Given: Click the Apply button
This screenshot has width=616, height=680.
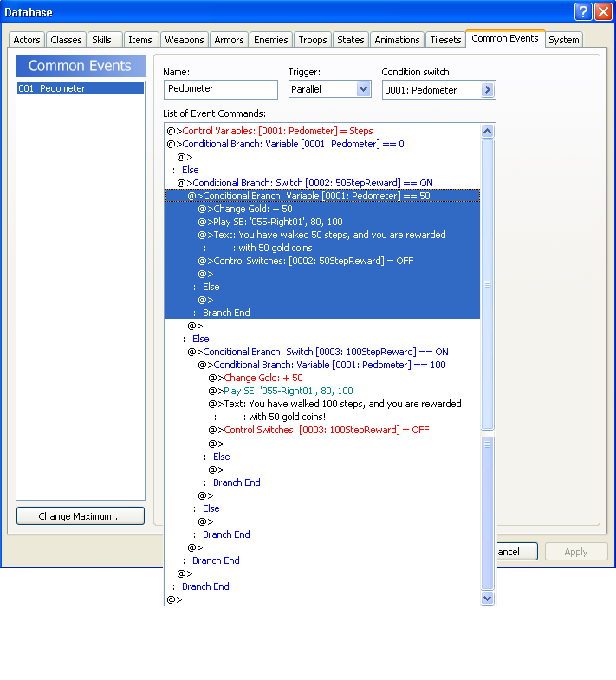Looking at the screenshot, I should point(576,552).
